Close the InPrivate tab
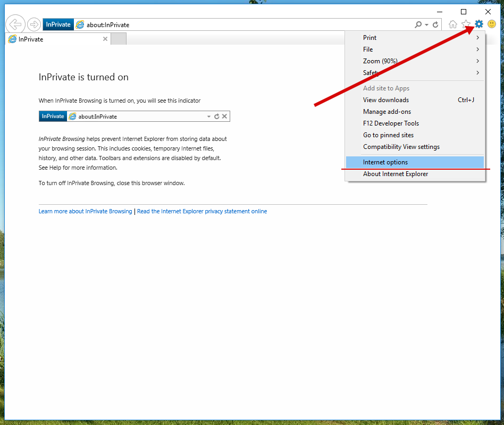The height and width of the screenshot is (425, 504). tap(105, 39)
